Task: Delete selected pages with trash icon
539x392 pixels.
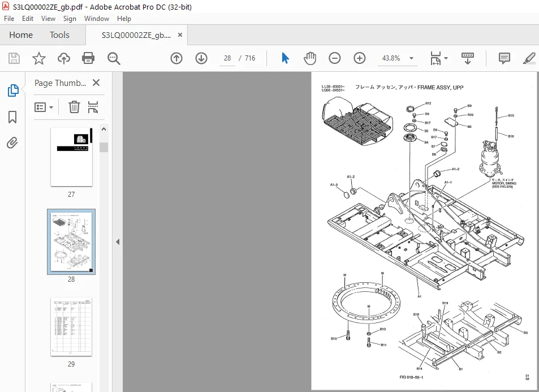Action: [x=74, y=107]
